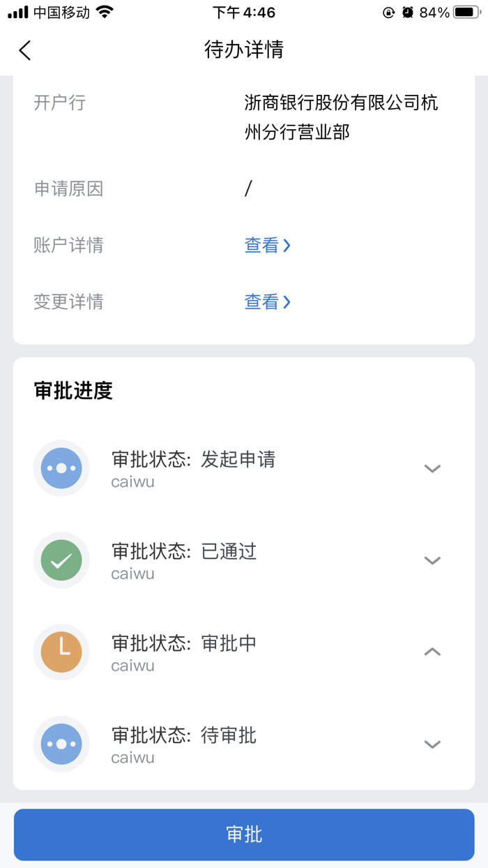The height and width of the screenshot is (868, 488).
Task: Tap the 审批进度 section heading
Action: [x=73, y=391]
